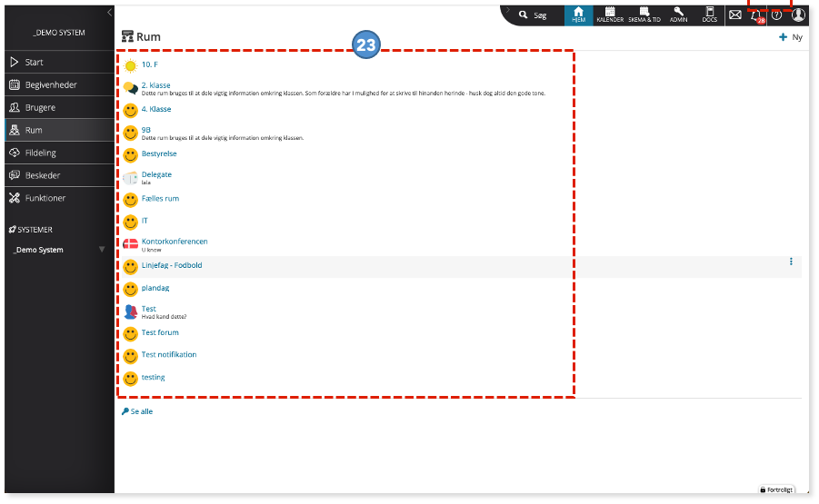This screenshot has width=819, height=504.
Task: Click the smiley icon next to 4. Klasse
Action: click(x=131, y=111)
